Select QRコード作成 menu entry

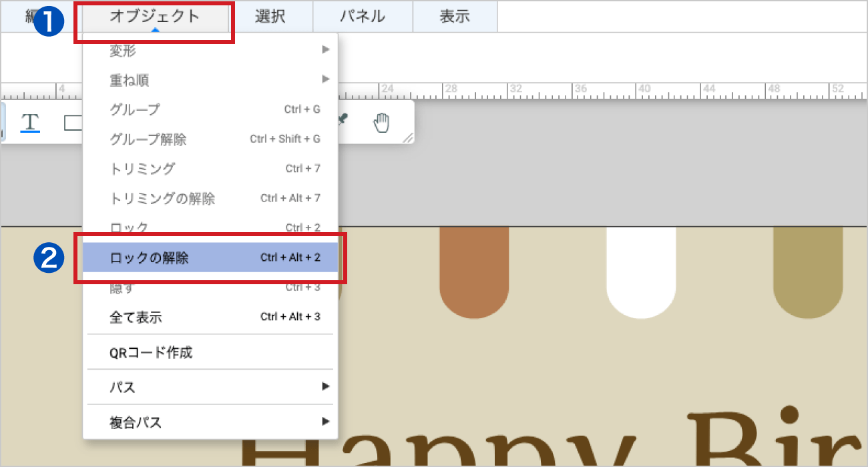click(210, 352)
